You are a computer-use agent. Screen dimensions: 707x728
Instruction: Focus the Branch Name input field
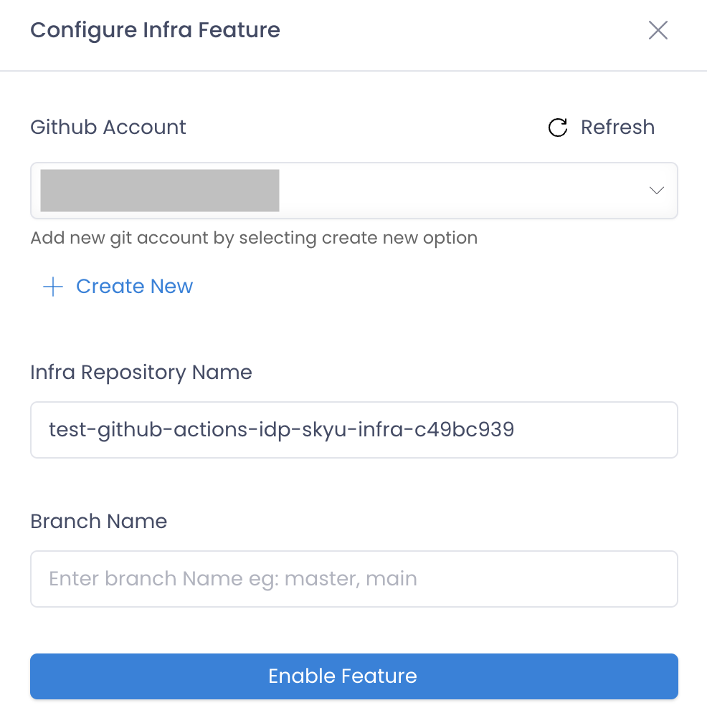coord(354,579)
